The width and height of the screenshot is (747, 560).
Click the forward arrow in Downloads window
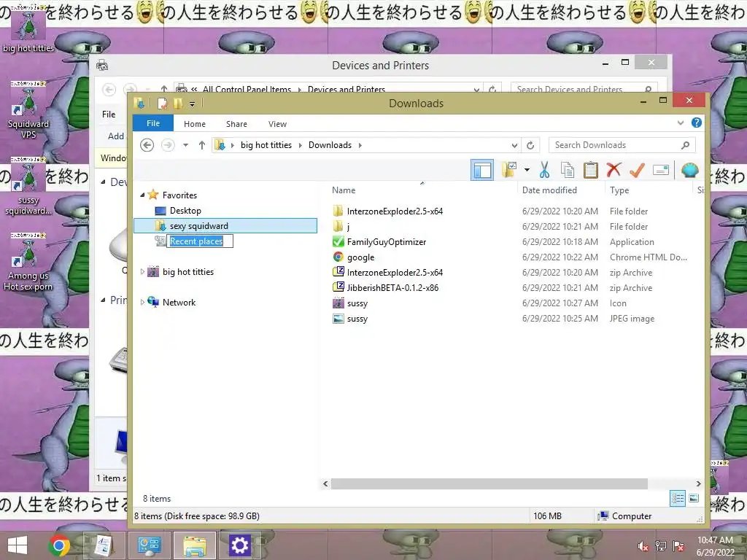tap(168, 145)
